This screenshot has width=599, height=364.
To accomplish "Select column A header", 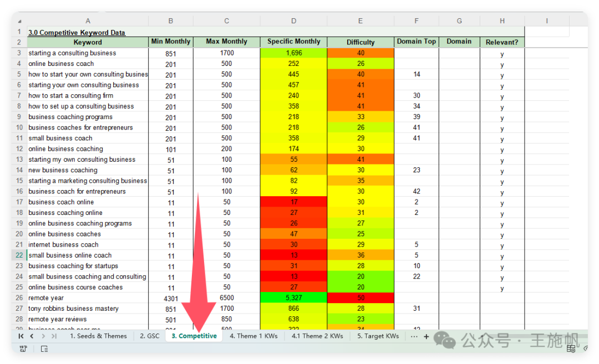I will click(88, 21).
